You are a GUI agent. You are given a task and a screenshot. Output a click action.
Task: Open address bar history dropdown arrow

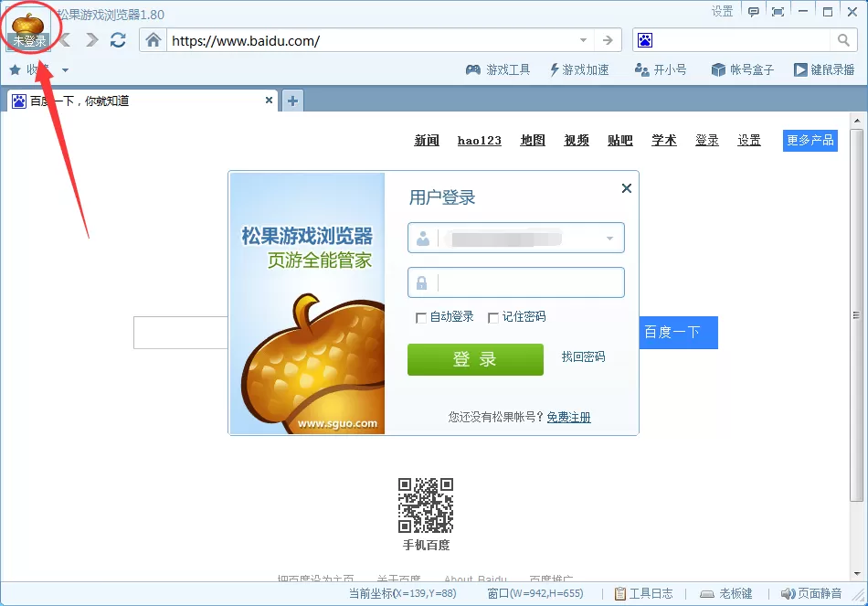[x=583, y=40]
